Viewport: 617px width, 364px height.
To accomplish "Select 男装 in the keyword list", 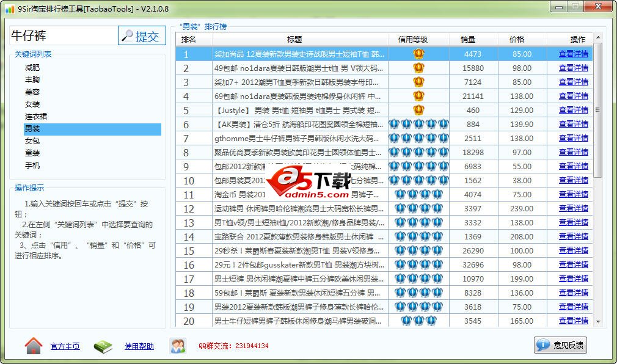I will (x=92, y=129).
